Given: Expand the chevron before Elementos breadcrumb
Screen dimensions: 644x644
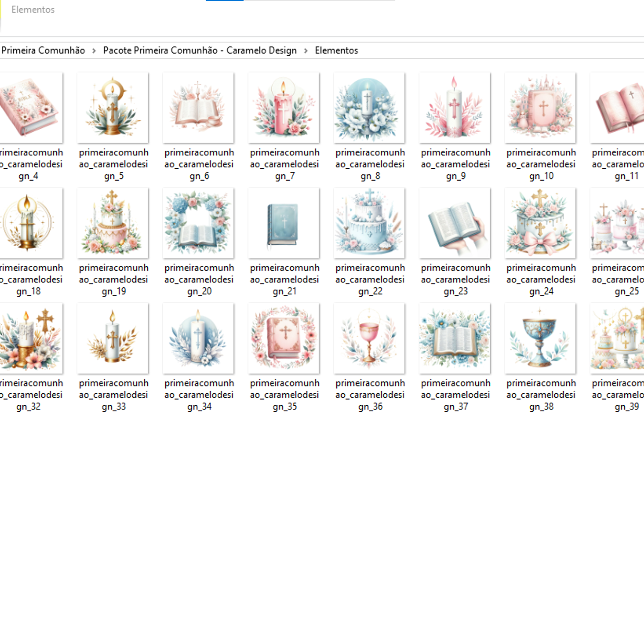Looking at the screenshot, I should (x=306, y=51).
